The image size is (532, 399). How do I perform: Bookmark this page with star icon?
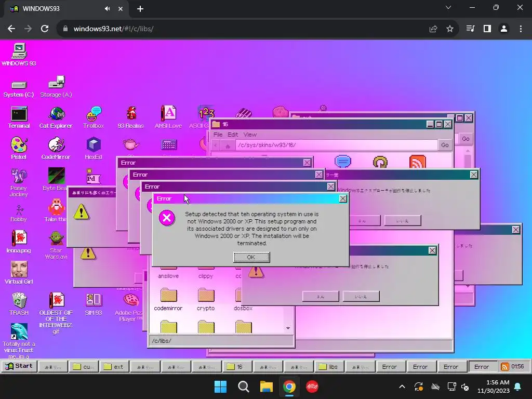click(x=449, y=29)
